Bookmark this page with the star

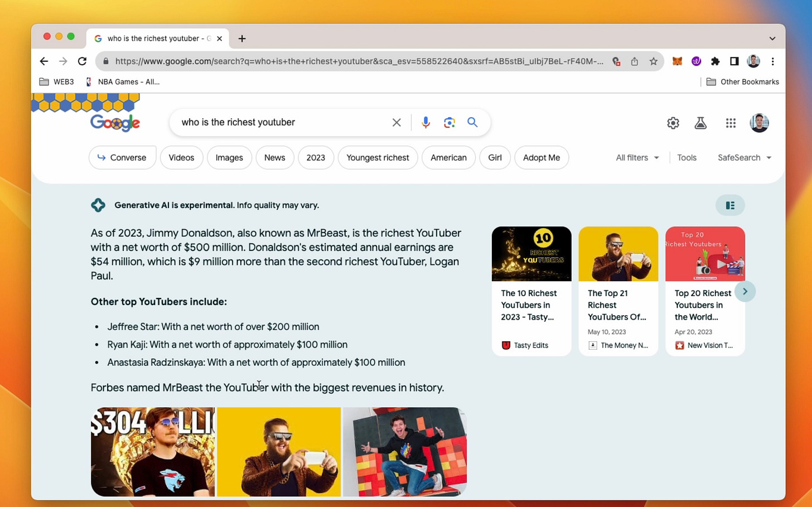tap(654, 61)
